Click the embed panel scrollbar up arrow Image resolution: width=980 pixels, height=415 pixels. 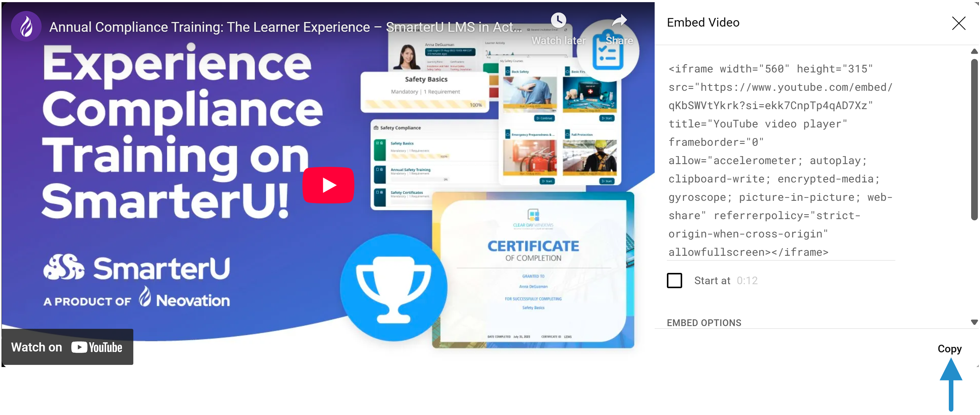coord(974,51)
